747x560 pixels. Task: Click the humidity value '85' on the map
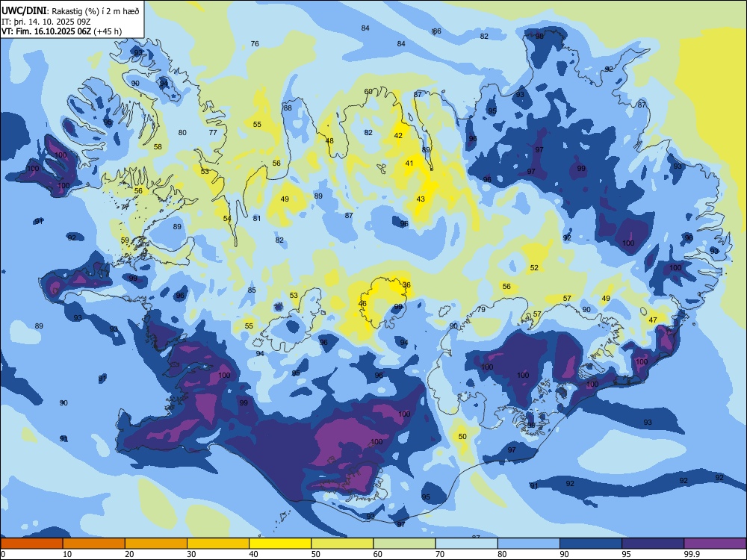(x=252, y=290)
